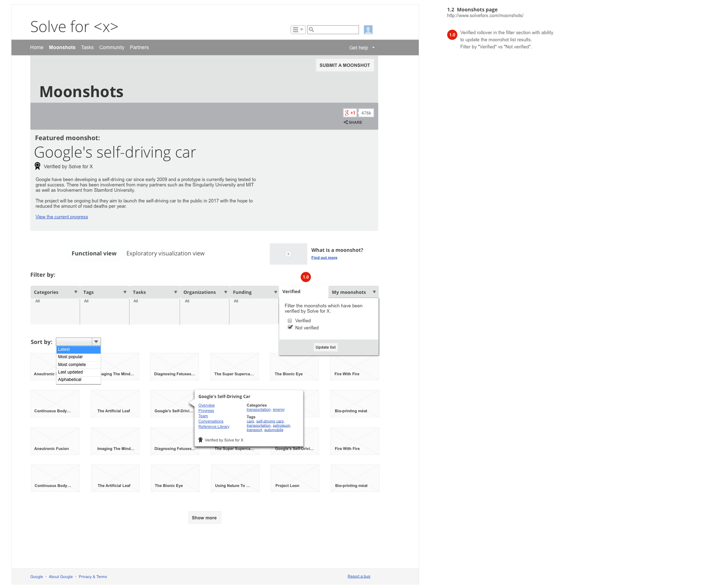Select Most popular sort option
The height and width of the screenshot is (588, 715).
[70, 357]
